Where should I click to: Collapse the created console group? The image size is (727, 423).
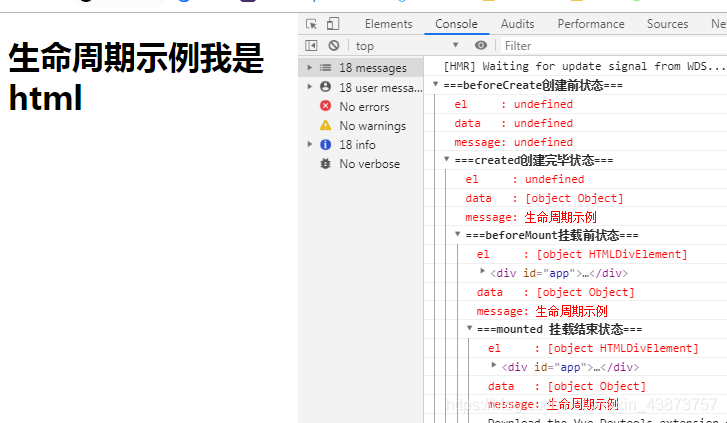(446, 159)
